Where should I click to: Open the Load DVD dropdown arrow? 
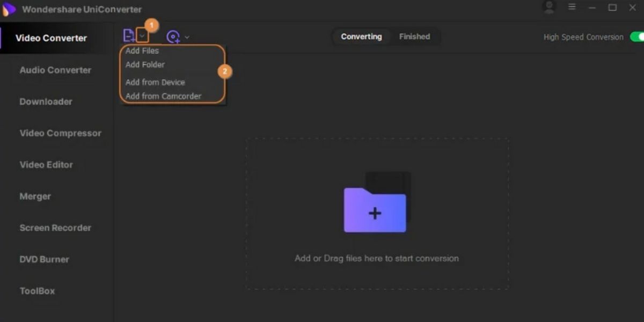187,37
